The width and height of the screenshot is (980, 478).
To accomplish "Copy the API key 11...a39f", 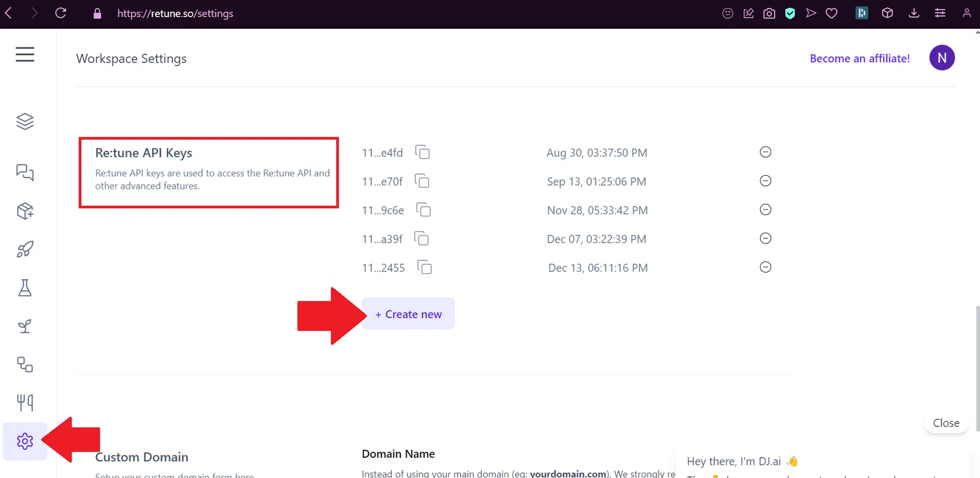I will pyautogui.click(x=421, y=238).
